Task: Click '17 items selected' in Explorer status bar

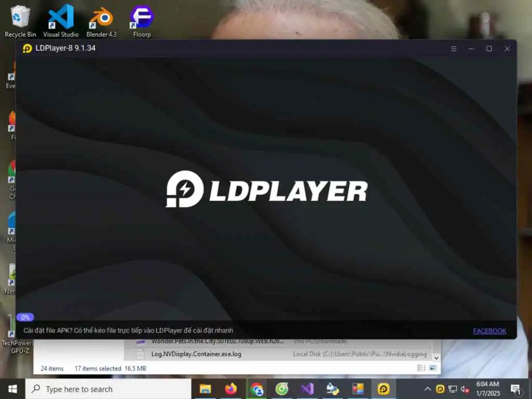Action: 98,368
